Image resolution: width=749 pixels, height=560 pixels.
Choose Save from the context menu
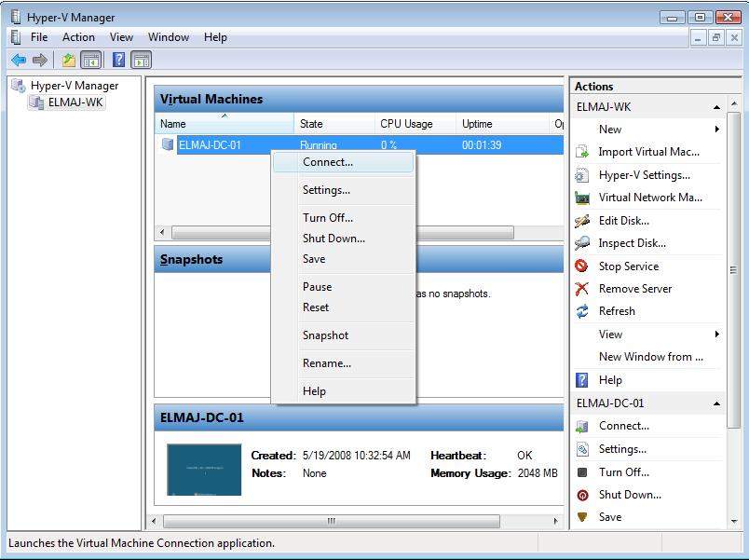pyautogui.click(x=344, y=259)
